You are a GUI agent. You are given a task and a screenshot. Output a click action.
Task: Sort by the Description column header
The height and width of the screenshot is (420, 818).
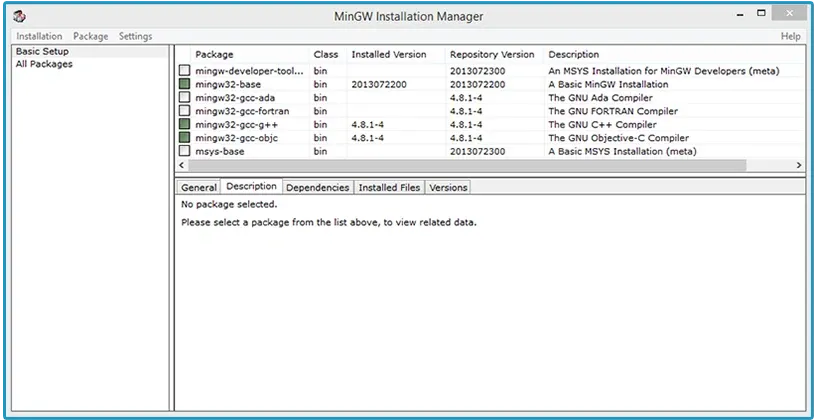[573, 54]
